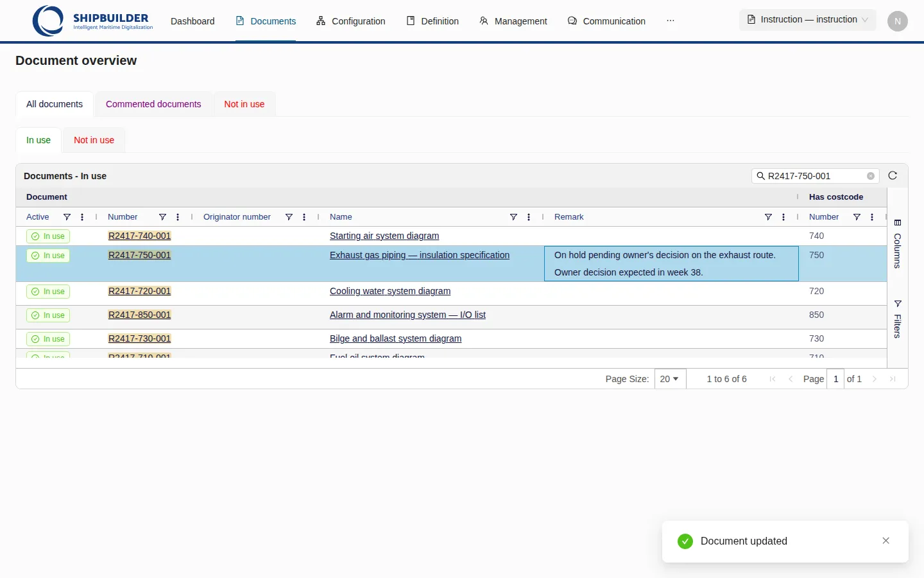
Task: Open column menu for Active column
Action: click(x=82, y=217)
